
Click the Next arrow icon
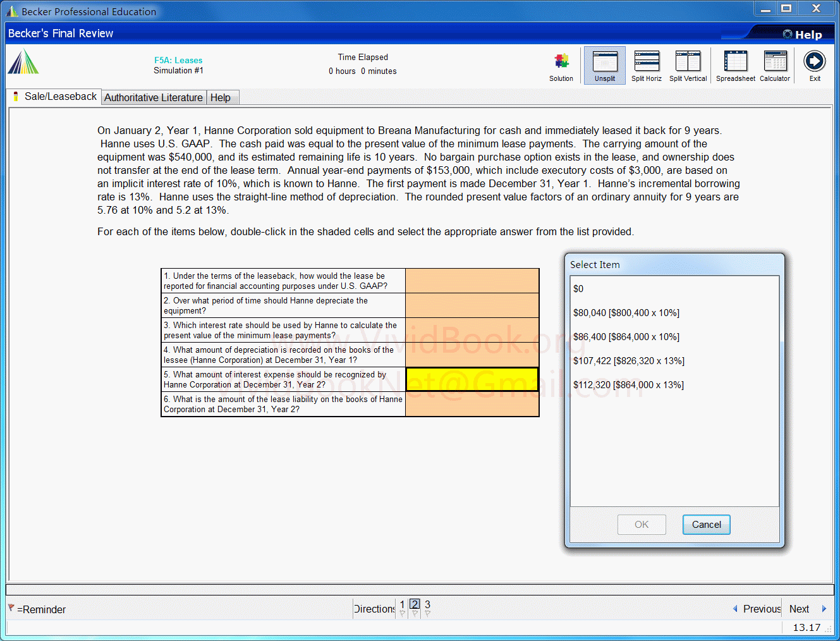tap(824, 609)
